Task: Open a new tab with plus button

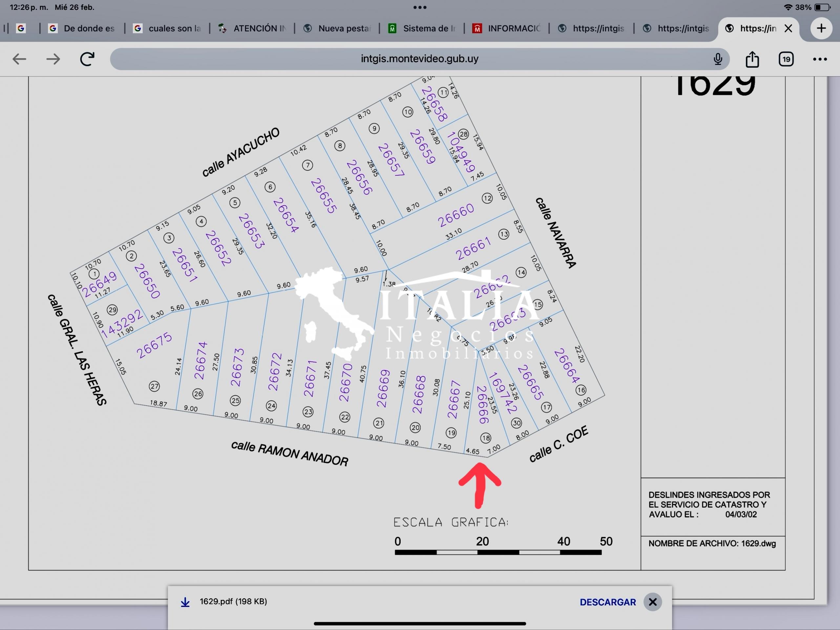Action: pyautogui.click(x=821, y=28)
